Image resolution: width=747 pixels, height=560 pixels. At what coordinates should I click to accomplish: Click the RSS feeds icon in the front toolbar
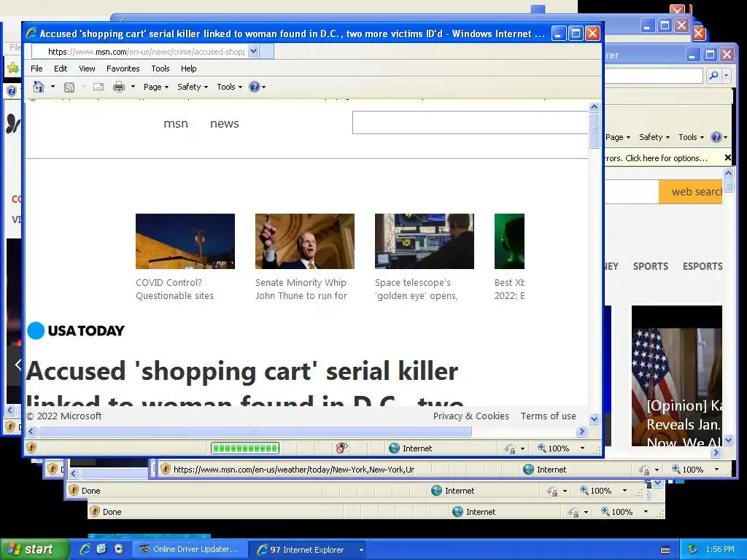tap(69, 87)
